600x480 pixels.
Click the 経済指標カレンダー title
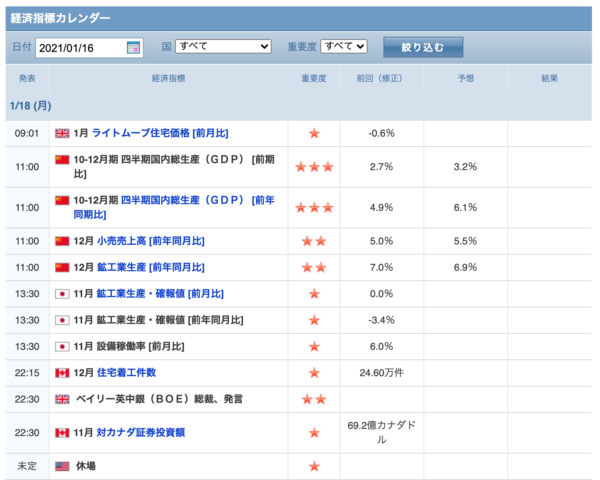coord(60,18)
